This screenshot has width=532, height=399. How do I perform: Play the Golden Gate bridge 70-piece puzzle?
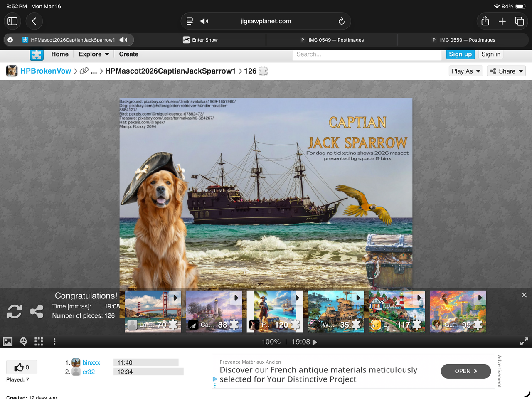pyautogui.click(x=175, y=298)
